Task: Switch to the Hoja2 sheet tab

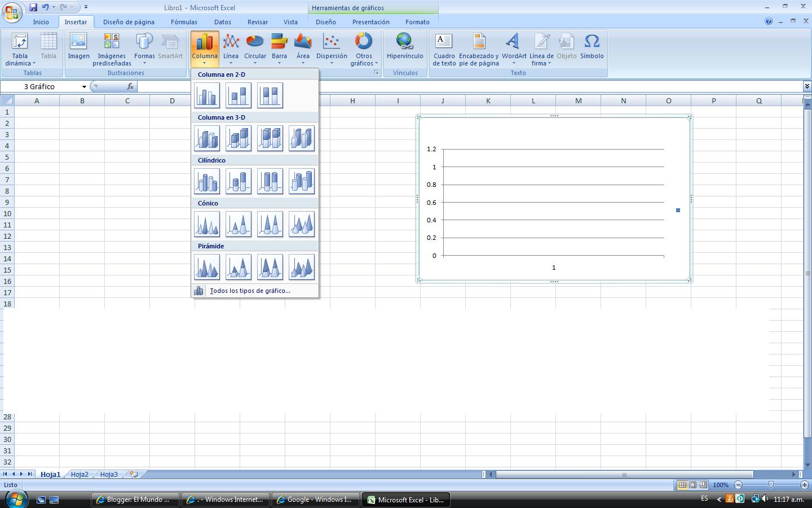Action: pos(79,475)
